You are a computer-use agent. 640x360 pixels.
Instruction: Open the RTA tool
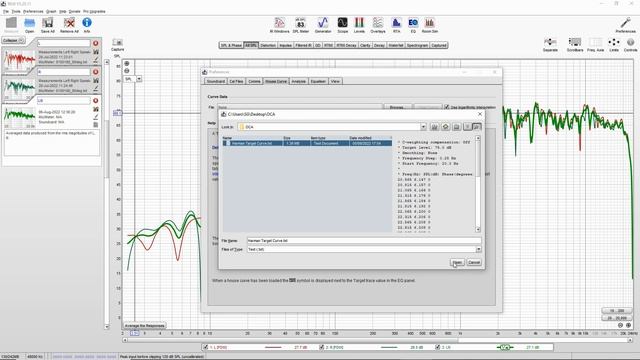(x=396, y=24)
